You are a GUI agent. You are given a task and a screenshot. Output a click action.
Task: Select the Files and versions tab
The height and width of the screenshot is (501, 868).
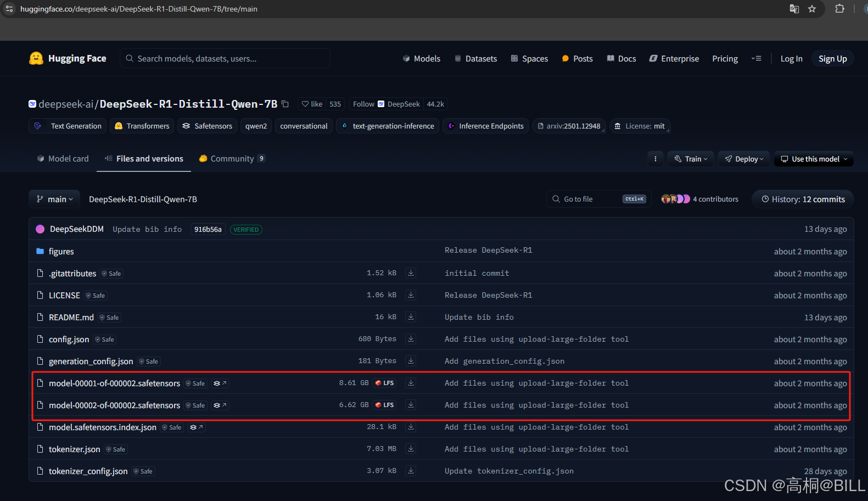(144, 159)
